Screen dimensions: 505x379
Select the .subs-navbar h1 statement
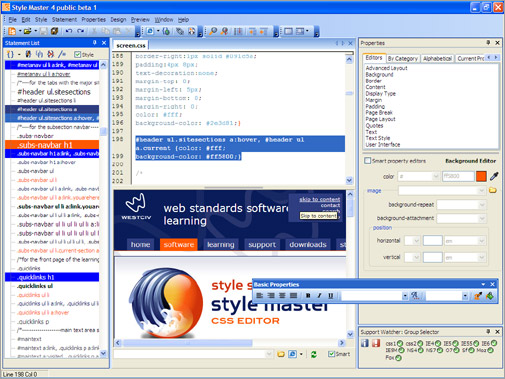[52, 145]
